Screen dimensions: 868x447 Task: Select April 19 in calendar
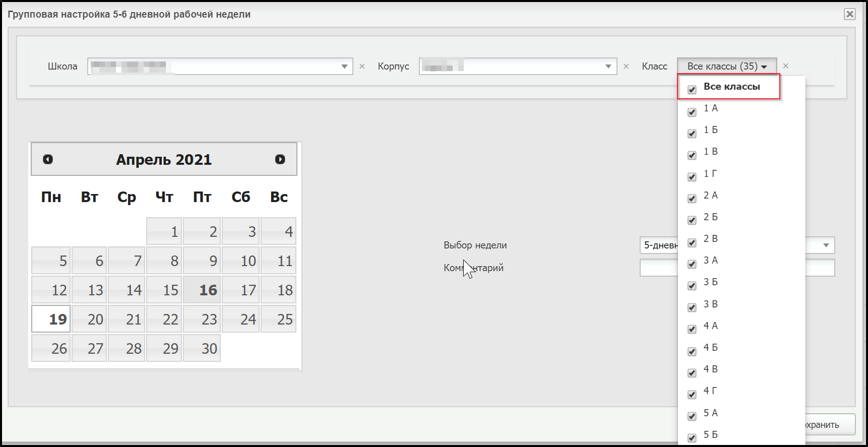tap(51, 319)
